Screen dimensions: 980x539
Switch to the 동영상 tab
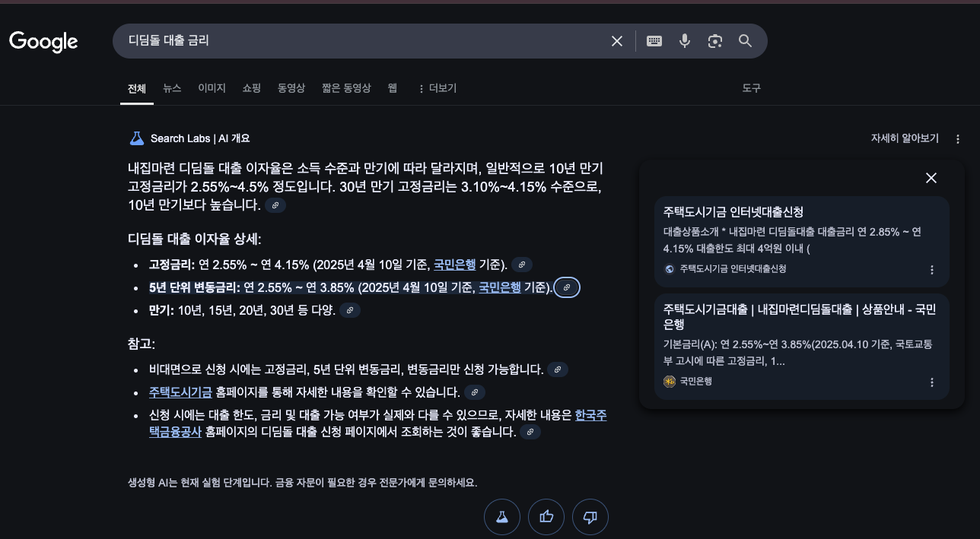[291, 88]
